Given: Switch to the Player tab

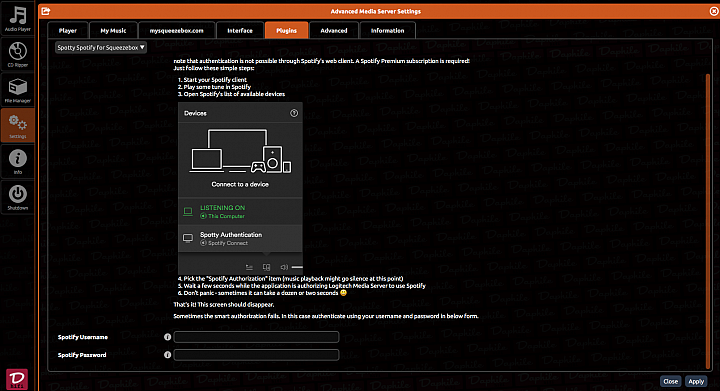Looking at the screenshot, I should tap(68, 31).
